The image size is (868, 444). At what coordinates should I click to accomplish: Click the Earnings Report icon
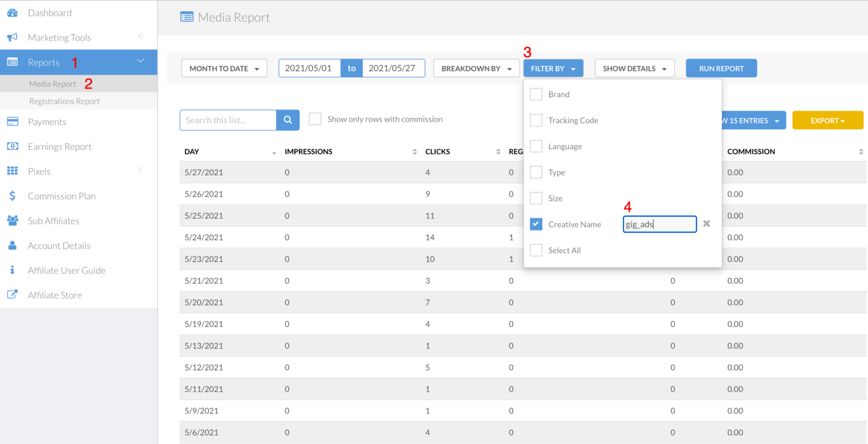pyautogui.click(x=12, y=146)
